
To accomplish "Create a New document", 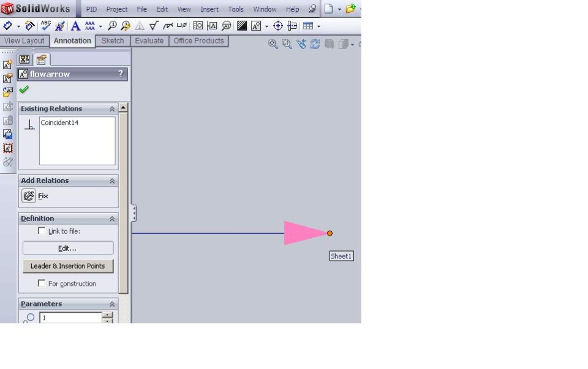I will [328, 9].
